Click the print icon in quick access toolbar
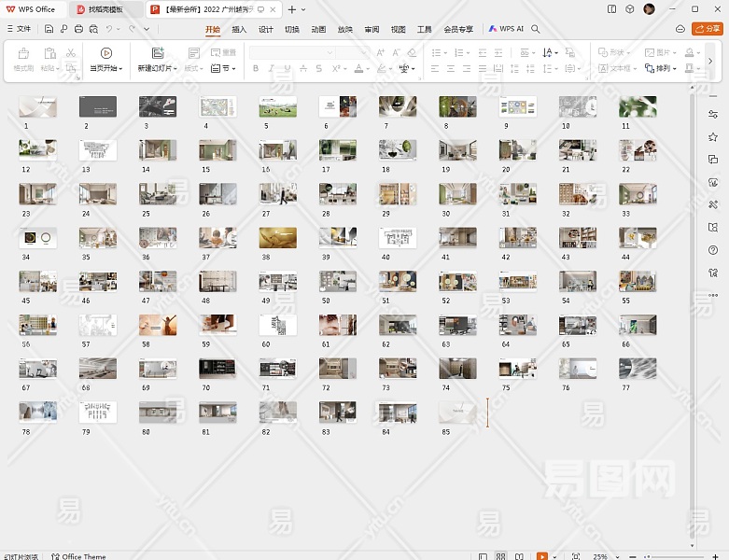Viewport: 729px width, 560px height. (79, 29)
